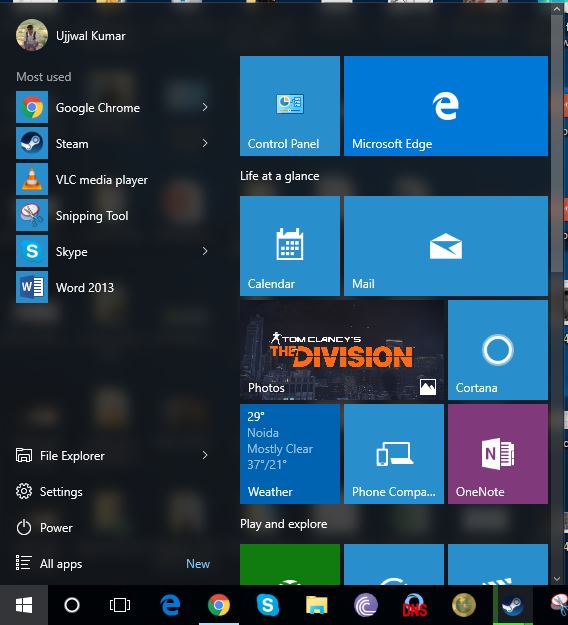Click the Most used heading
The height and width of the screenshot is (625, 568).
click(44, 77)
